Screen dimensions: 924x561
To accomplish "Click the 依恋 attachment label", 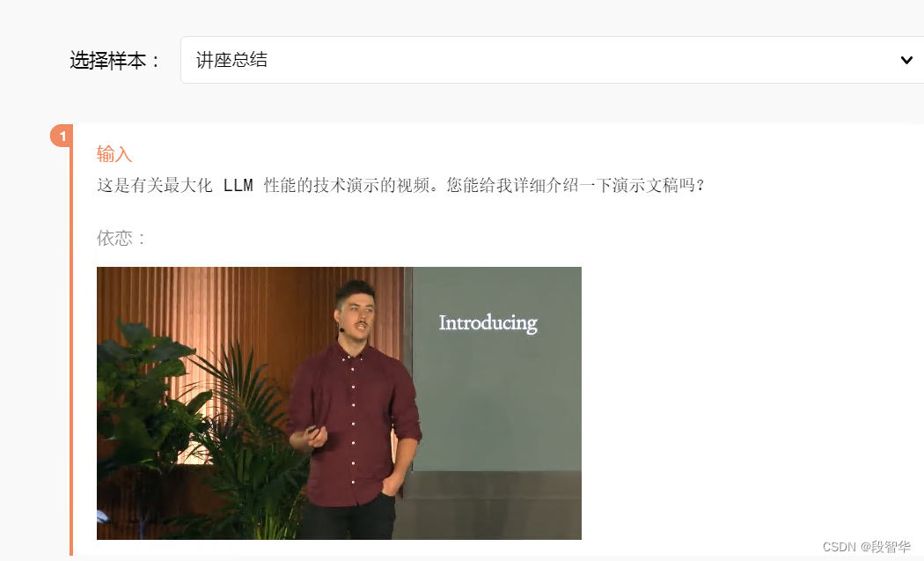I will [x=121, y=238].
